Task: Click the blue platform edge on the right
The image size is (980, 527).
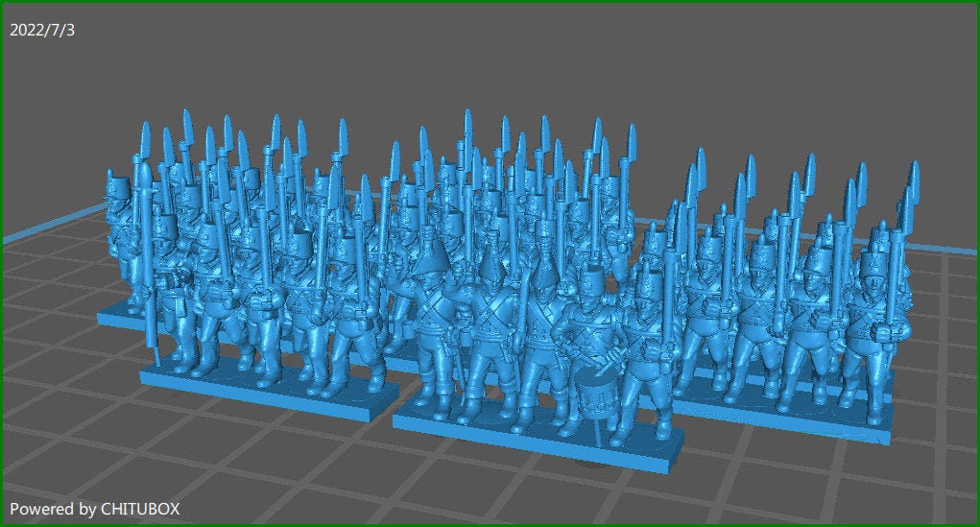Action: tap(945, 249)
